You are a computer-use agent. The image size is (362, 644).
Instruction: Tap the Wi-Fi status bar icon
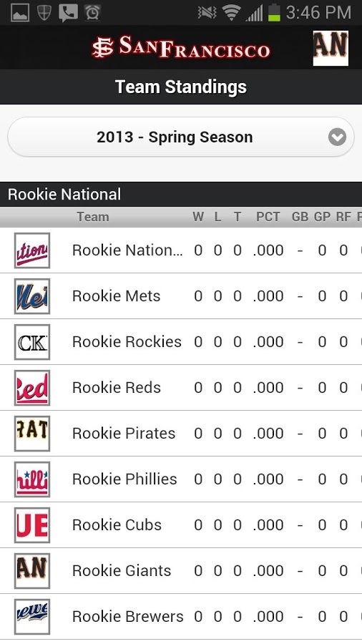click(232, 13)
